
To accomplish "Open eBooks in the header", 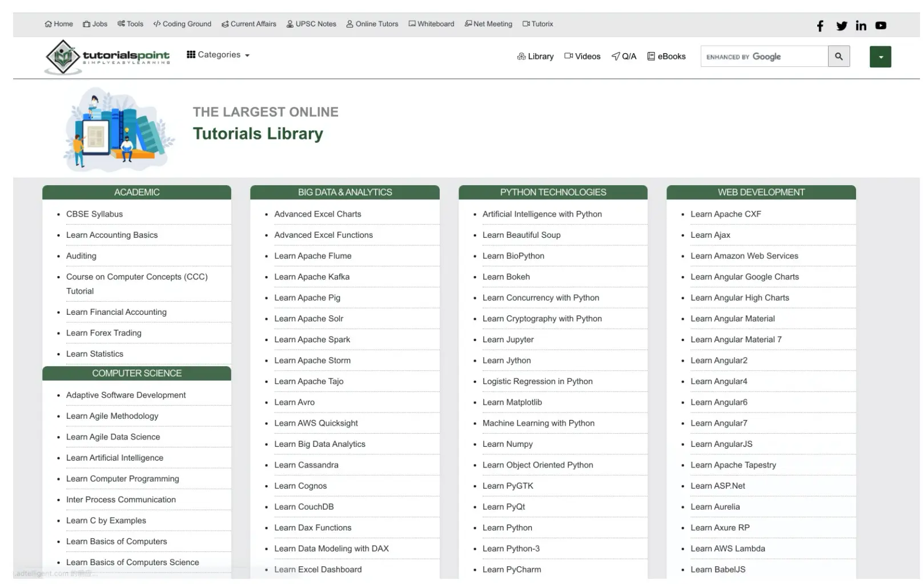I will 666,57.
